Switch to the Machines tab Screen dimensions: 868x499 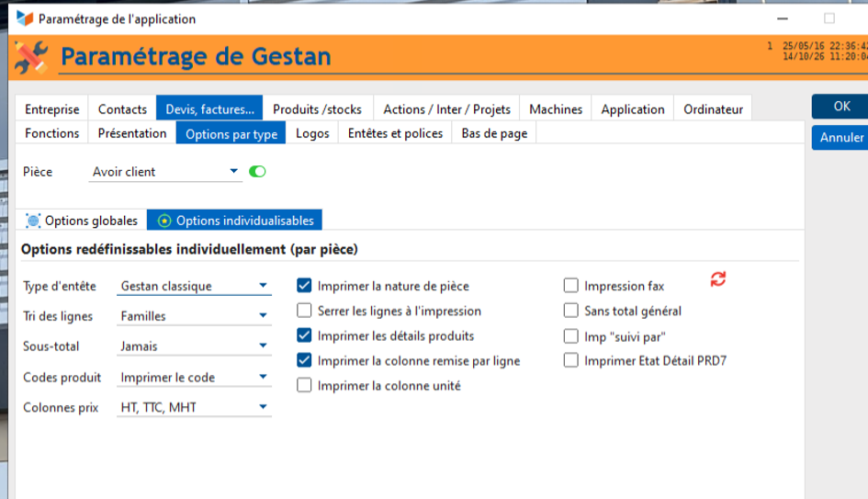pos(556,109)
